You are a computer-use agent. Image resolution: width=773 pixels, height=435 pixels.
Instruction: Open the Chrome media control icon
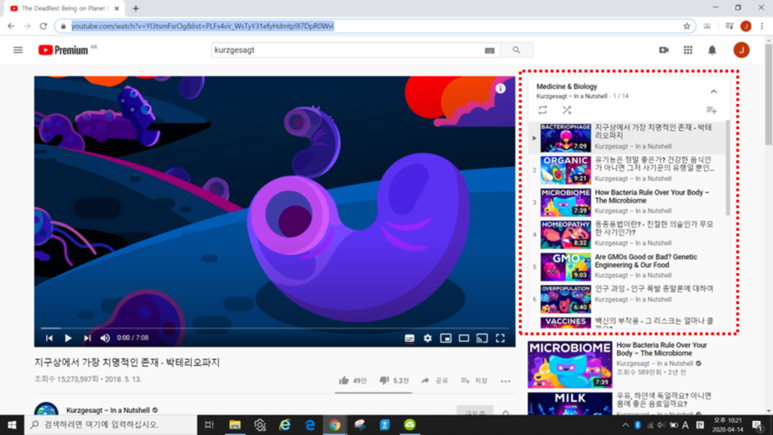click(730, 26)
